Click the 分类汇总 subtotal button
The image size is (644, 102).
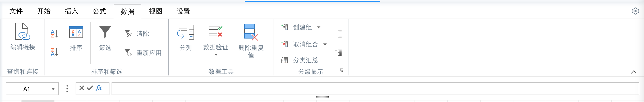(x=300, y=60)
